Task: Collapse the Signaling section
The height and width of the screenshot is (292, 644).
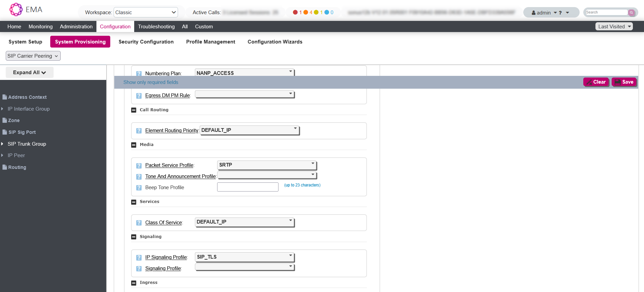Action: pyautogui.click(x=134, y=237)
